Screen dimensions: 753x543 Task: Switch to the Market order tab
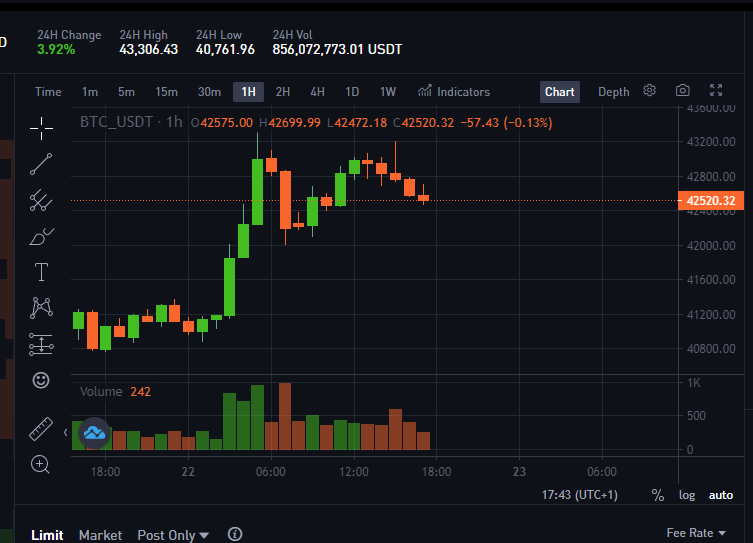pyautogui.click(x=100, y=535)
